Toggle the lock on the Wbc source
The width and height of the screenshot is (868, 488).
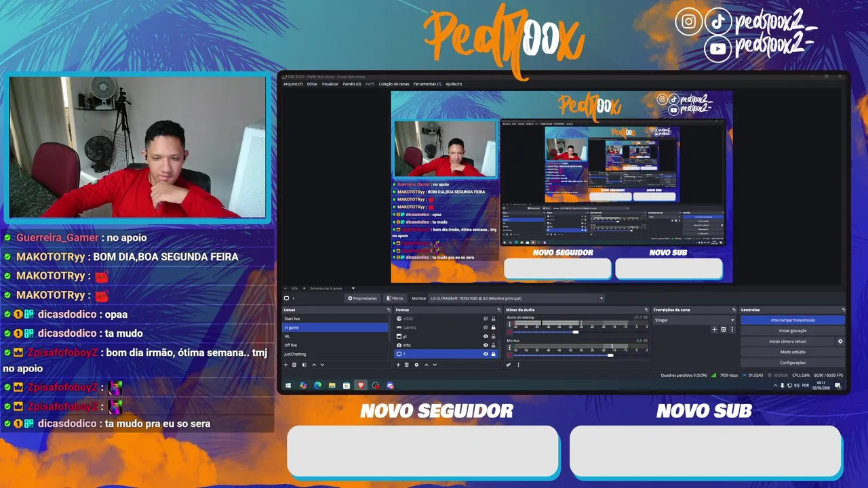click(x=493, y=345)
